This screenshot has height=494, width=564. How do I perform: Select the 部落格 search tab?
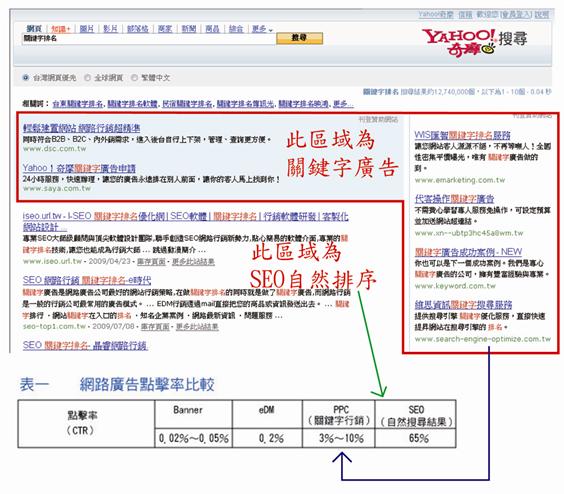coord(138,28)
